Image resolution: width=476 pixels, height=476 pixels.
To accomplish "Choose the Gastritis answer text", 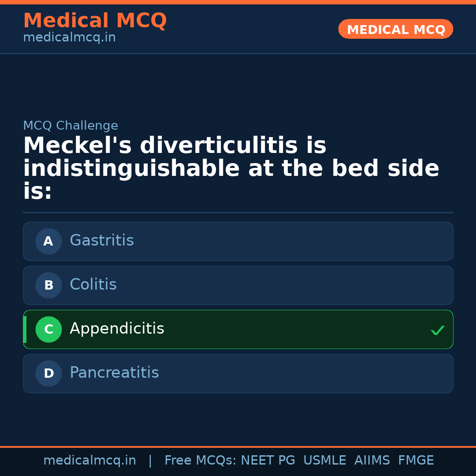I will pos(102,241).
